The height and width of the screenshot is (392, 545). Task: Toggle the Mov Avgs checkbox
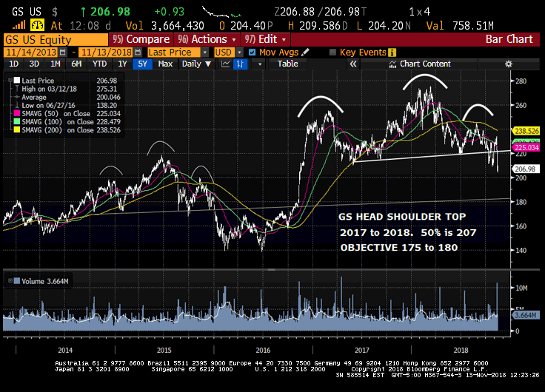(253, 53)
